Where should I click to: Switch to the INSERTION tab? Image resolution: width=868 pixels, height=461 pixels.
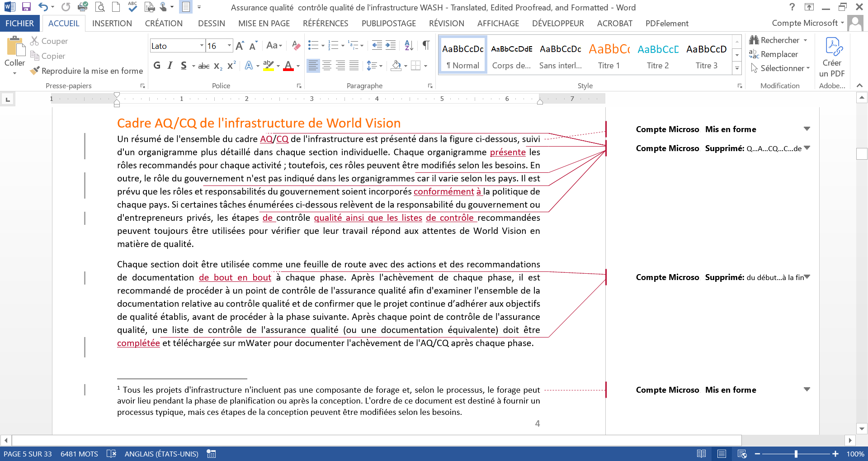pyautogui.click(x=112, y=24)
